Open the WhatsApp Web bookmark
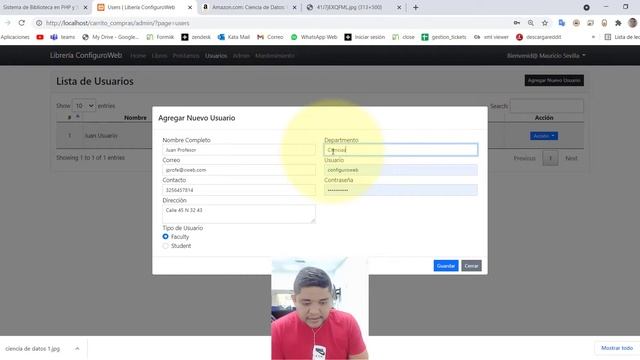This screenshot has width=640, height=360. 314,37
